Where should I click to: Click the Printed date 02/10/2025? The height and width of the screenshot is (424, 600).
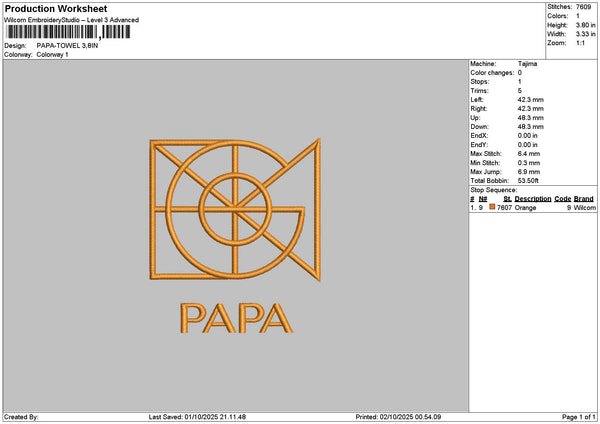click(396, 417)
